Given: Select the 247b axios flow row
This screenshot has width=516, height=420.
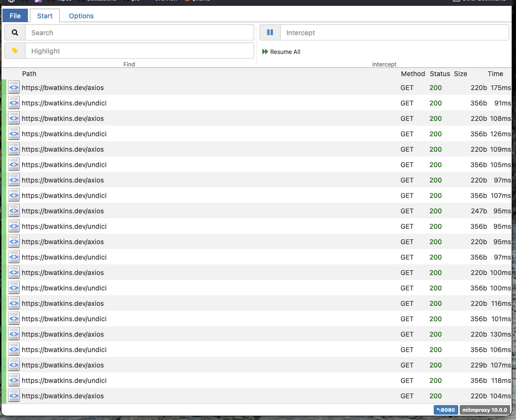Looking at the screenshot, I should [x=193, y=211].
